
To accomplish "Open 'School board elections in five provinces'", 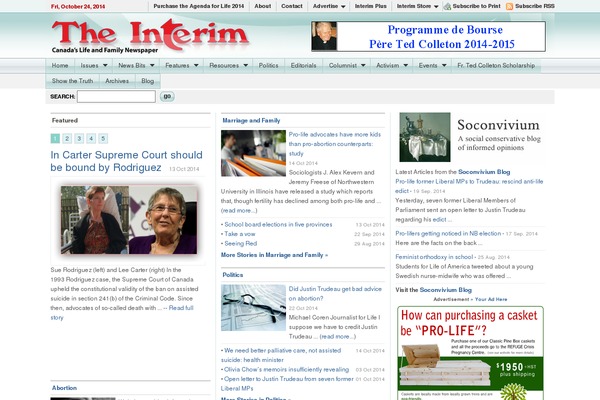I will (x=278, y=225).
